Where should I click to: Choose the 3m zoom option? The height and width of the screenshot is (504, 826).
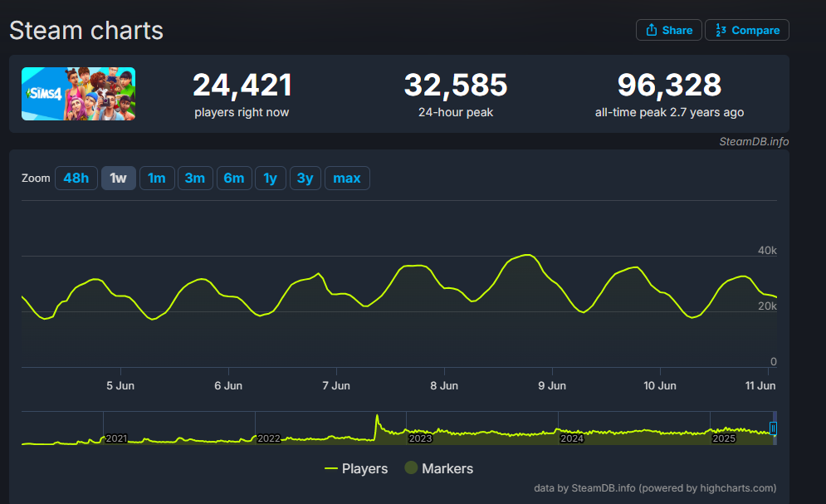pos(194,178)
